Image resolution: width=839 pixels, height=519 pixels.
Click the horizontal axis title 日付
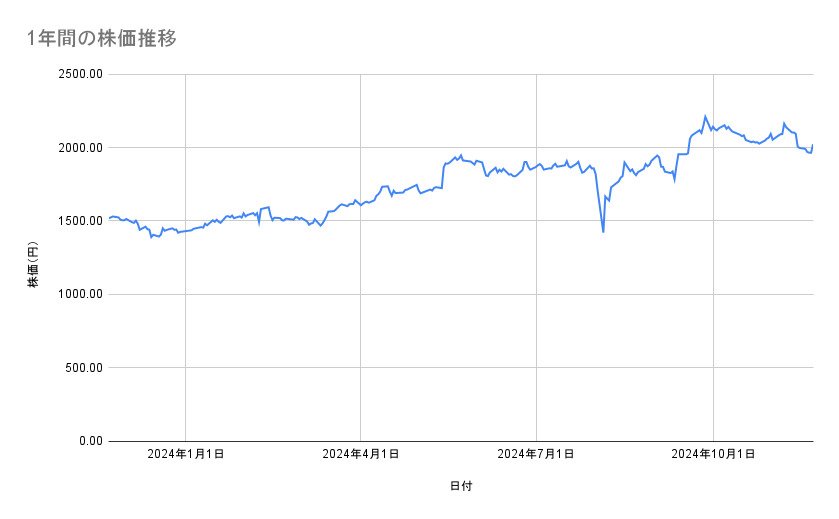(461, 487)
